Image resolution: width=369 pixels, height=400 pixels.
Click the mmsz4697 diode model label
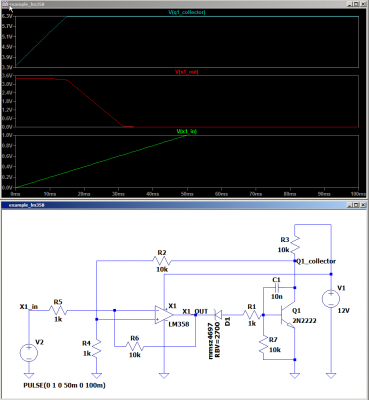tap(211, 341)
